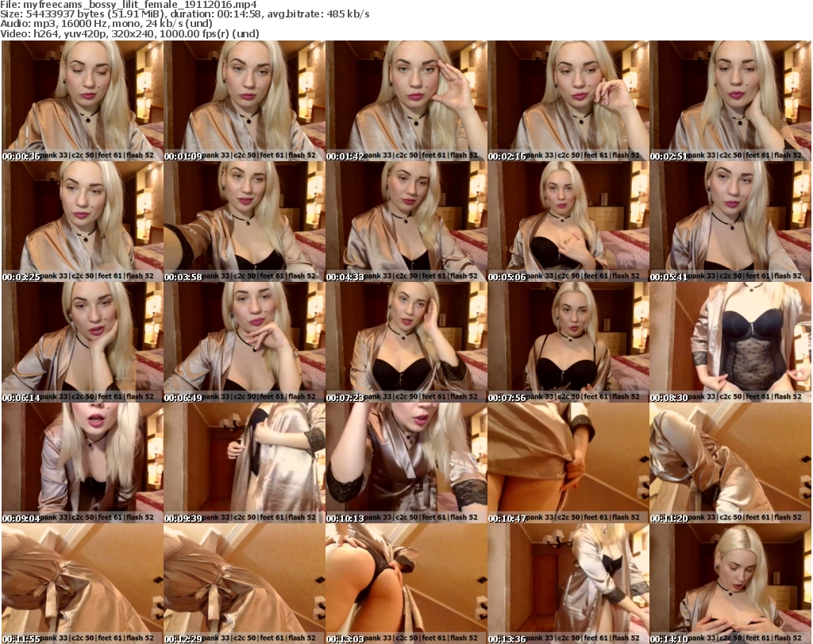
Task: Open the thumbnail marked 00:05:06
Action: 568,222
